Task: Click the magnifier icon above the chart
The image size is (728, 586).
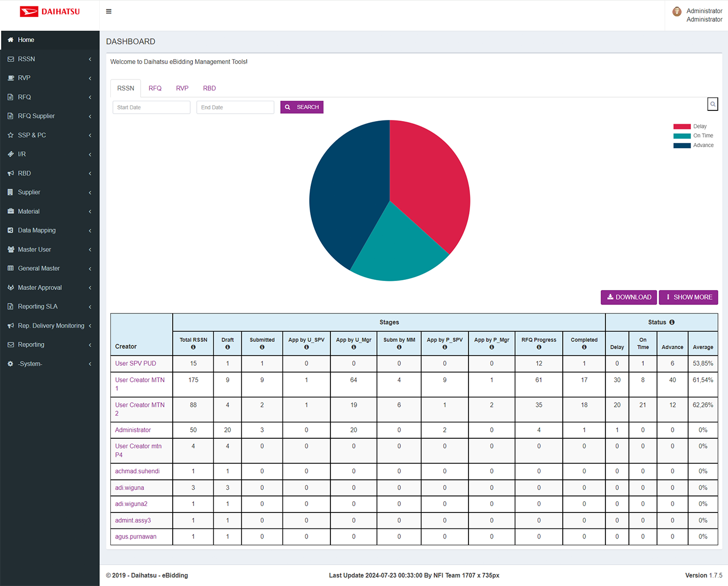Action: [713, 104]
